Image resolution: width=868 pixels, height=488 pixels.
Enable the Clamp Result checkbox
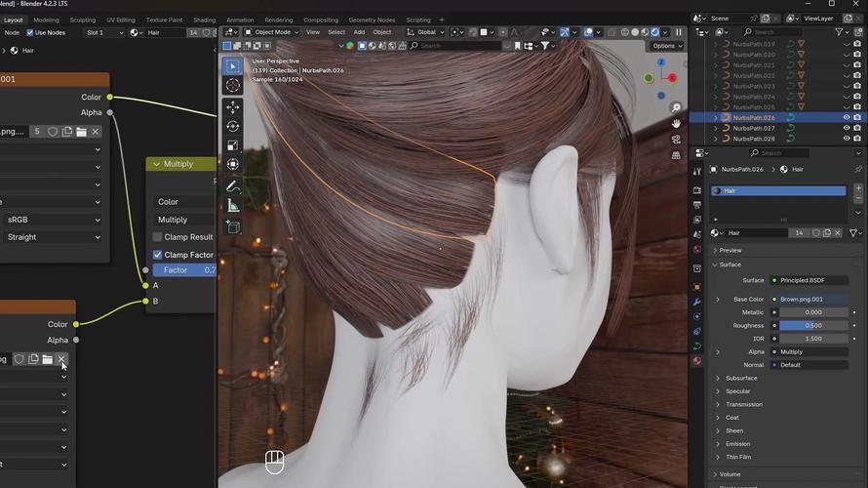click(x=158, y=237)
